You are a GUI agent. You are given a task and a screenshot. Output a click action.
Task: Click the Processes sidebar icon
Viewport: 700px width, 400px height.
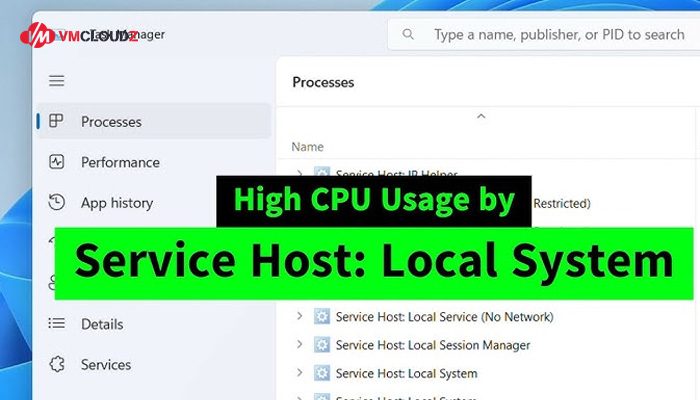click(x=56, y=121)
